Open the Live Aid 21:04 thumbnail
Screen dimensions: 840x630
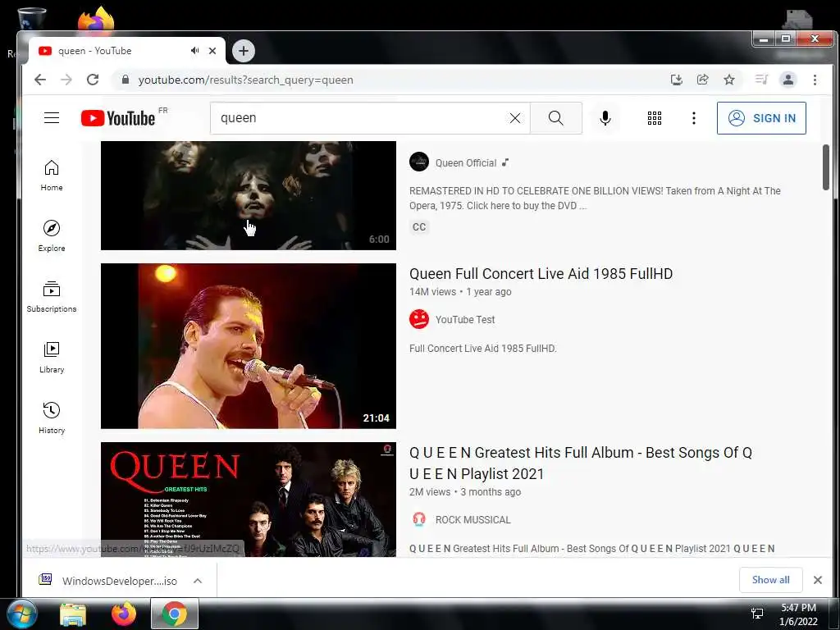pyautogui.click(x=248, y=345)
